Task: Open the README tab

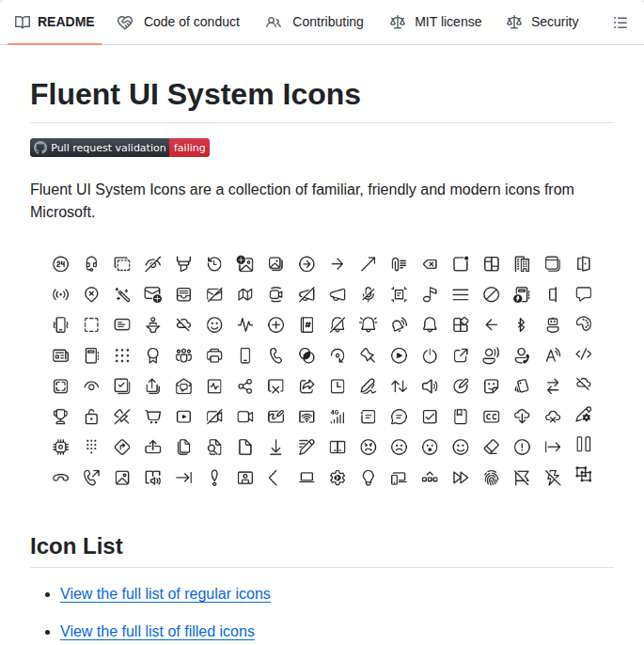Action: pos(55,22)
